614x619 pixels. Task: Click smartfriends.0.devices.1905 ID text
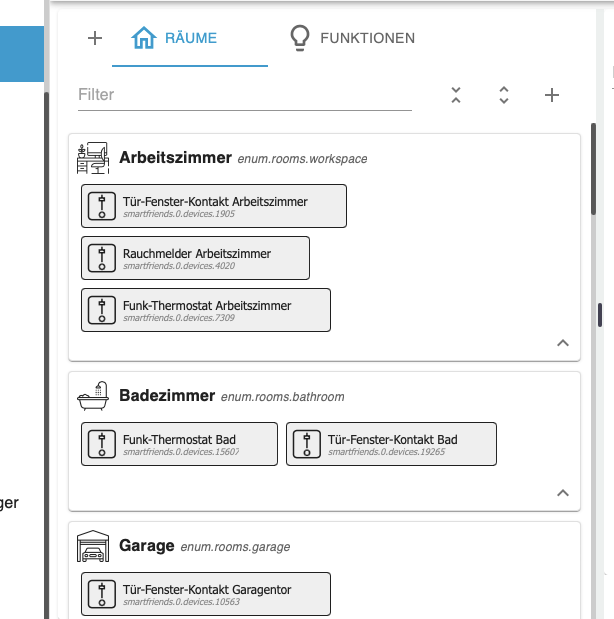pyautogui.click(x=179, y=214)
